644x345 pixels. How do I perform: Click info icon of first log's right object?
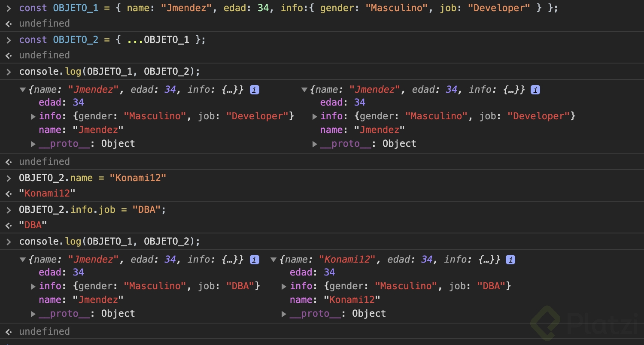click(x=535, y=90)
